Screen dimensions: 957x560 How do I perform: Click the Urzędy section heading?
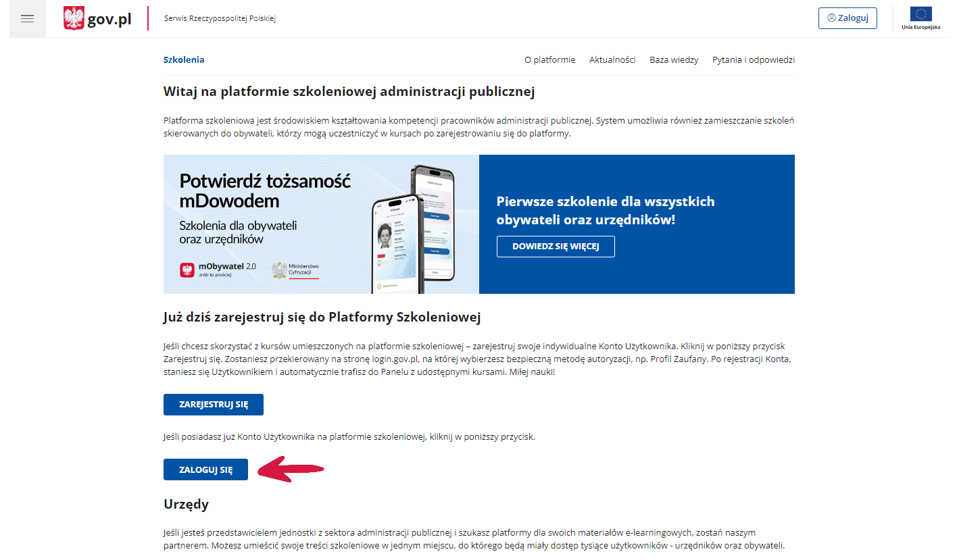[x=186, y=504]
